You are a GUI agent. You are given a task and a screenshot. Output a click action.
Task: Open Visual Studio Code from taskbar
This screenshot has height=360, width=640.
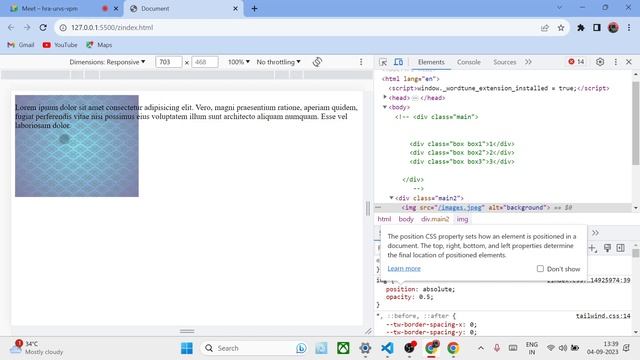click(x=387, y=348)
